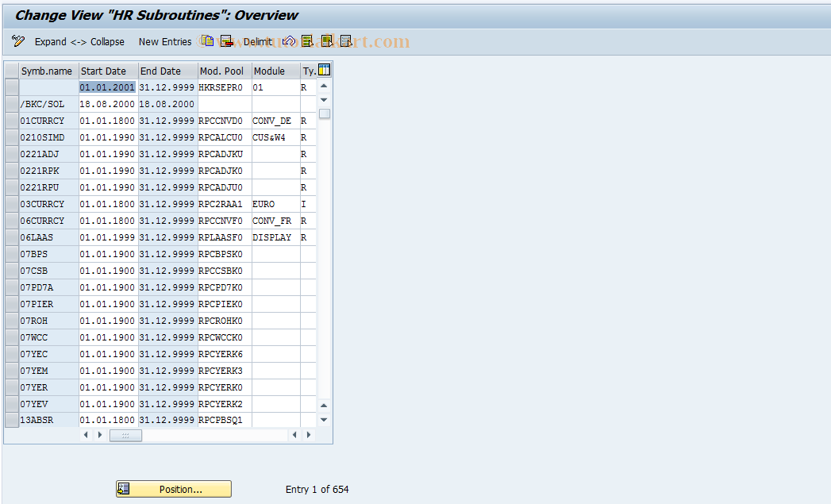
Task: Select the row selector for 03CURRCY
Action: (12, 204)
